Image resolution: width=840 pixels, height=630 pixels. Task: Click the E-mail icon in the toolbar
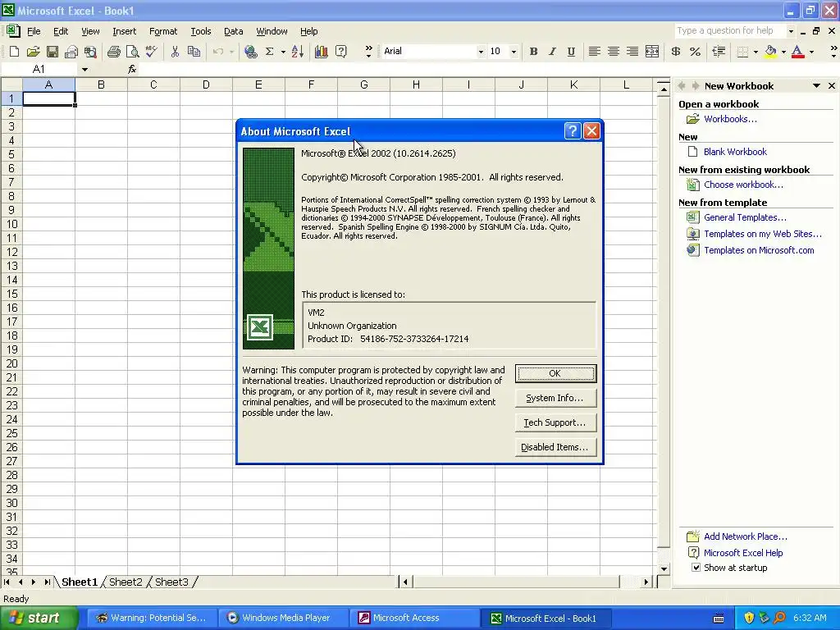pos(71,52)
